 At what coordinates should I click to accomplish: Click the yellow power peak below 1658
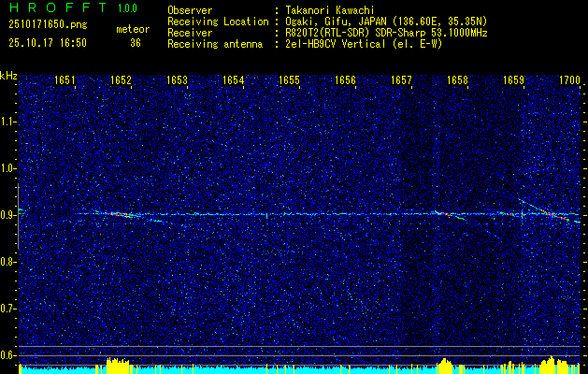click(445, 366)
